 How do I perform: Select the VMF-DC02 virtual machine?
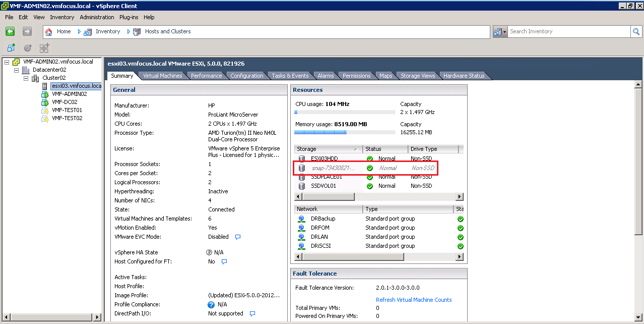tap(64, 102)
